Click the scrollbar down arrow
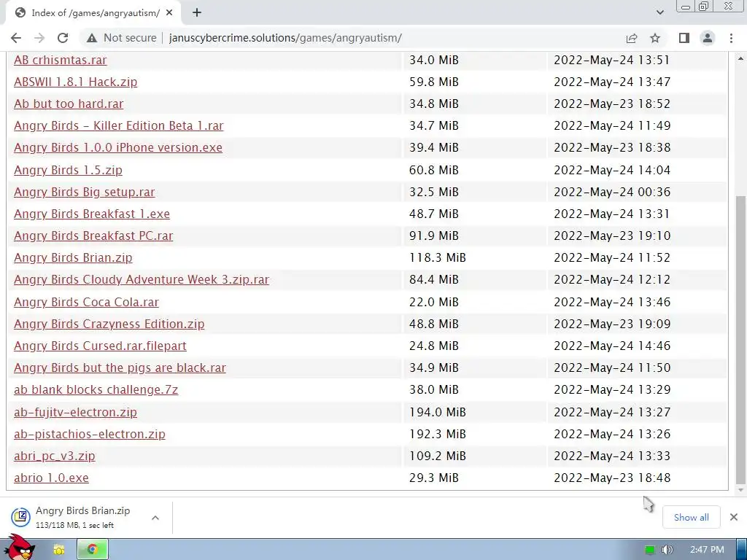 [740, 489]
